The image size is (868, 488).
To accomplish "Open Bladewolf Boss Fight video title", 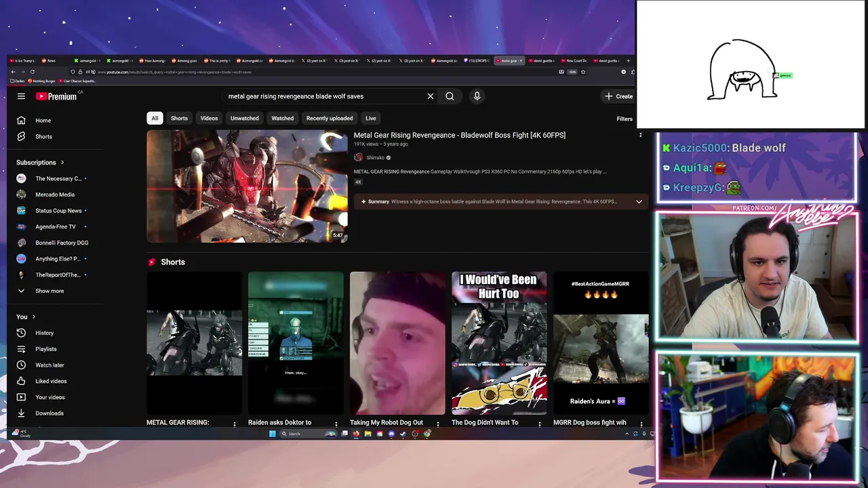I will [459, 135].
